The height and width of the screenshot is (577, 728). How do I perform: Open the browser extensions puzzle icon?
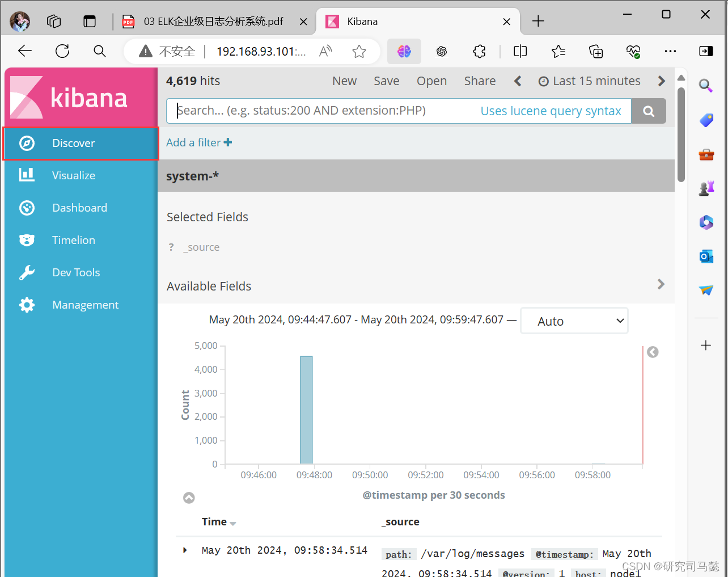479,52
